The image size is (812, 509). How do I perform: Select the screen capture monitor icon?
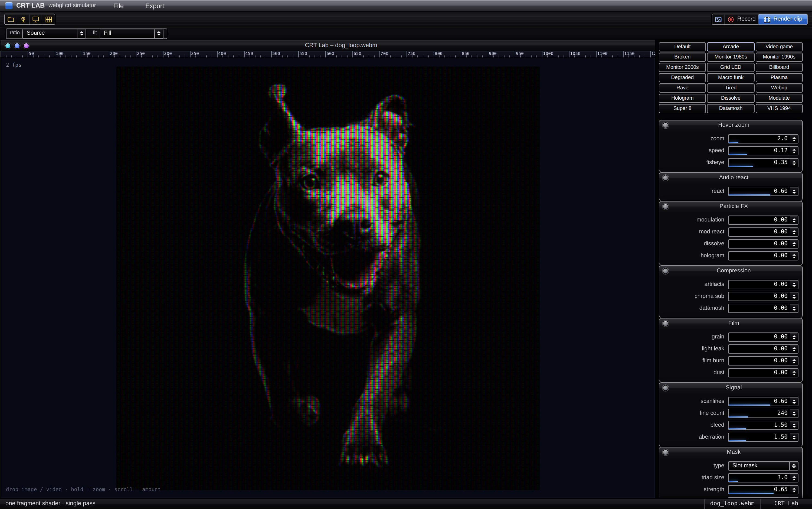click(x=36, y=19)
